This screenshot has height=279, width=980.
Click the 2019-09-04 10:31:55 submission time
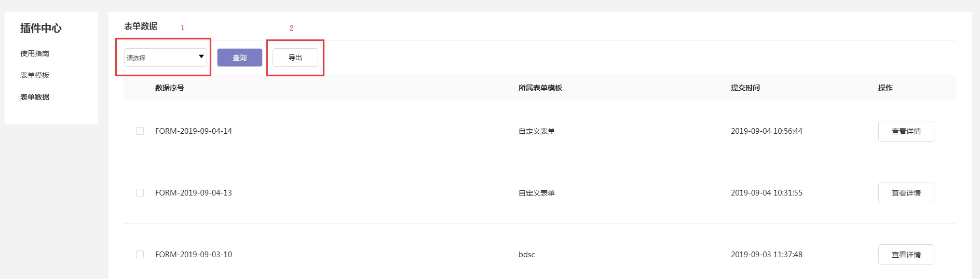[766, 193]
